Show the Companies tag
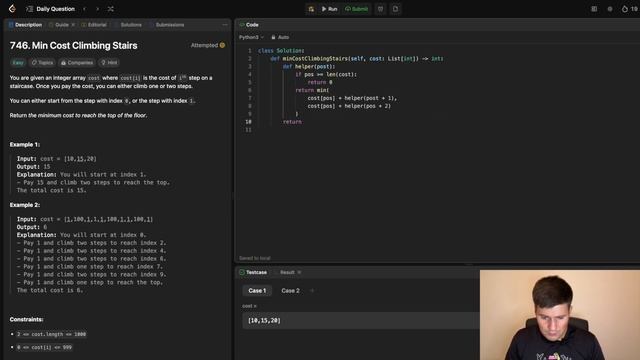The height and width of the screenshot is (360, 640). pyautogui.click(x=77, y=62)
